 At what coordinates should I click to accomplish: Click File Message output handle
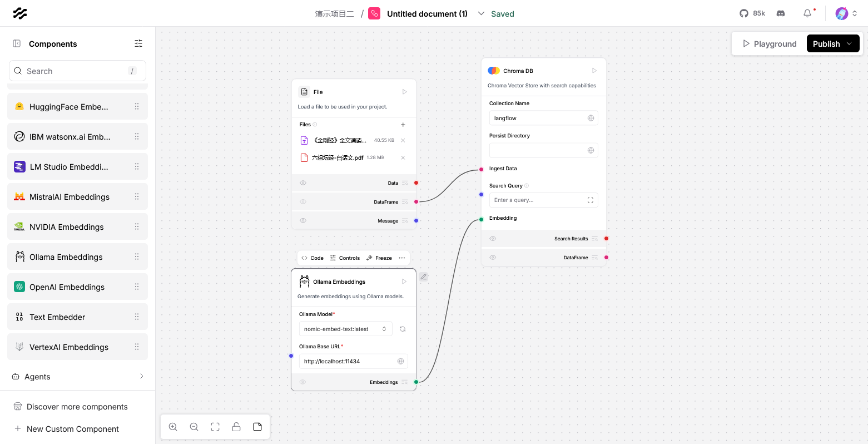(x=416, y=220)
